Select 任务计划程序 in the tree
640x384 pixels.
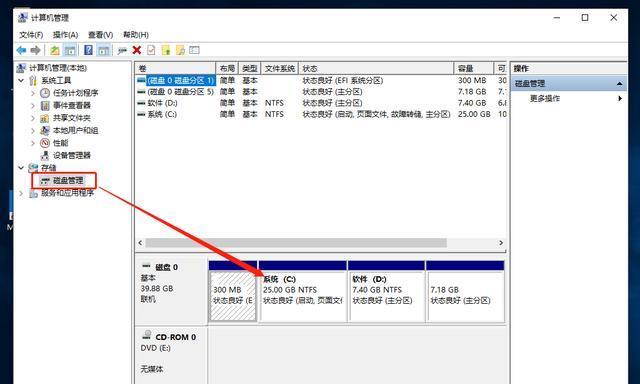coord(76,93)
